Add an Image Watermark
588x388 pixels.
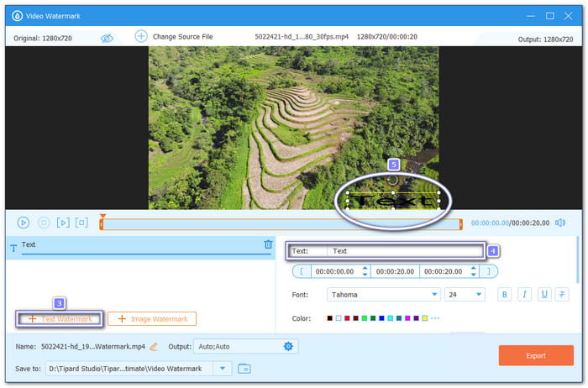[152, 319]
